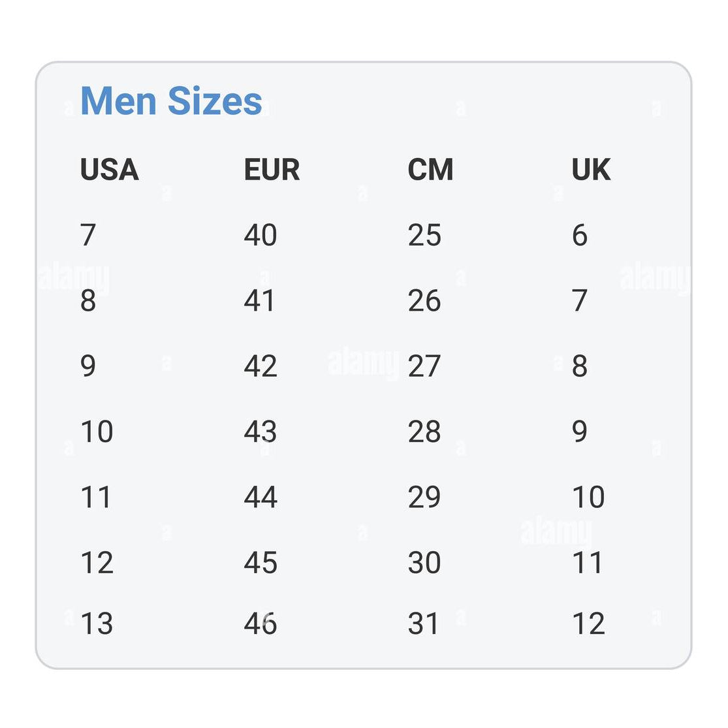Screen dimensions: 728x728
Task: Choose EUR size 44
Action: pos(261,497)
